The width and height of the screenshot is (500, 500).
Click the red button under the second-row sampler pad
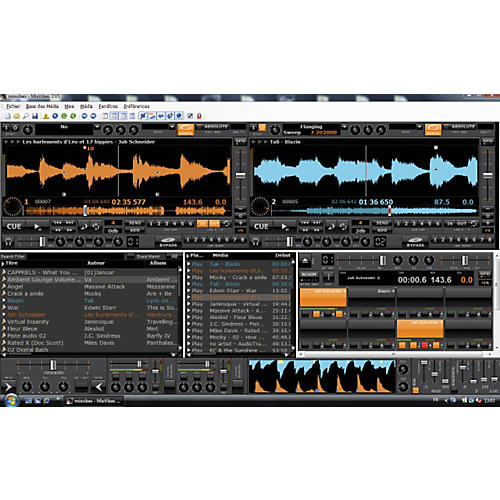pyautogui.click(x=425, y=345)
